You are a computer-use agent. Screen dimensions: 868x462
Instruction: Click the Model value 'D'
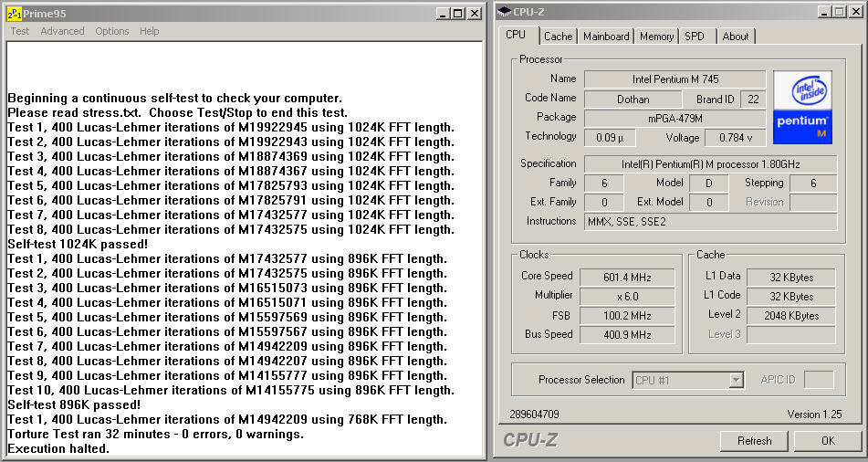coord(709,184)
